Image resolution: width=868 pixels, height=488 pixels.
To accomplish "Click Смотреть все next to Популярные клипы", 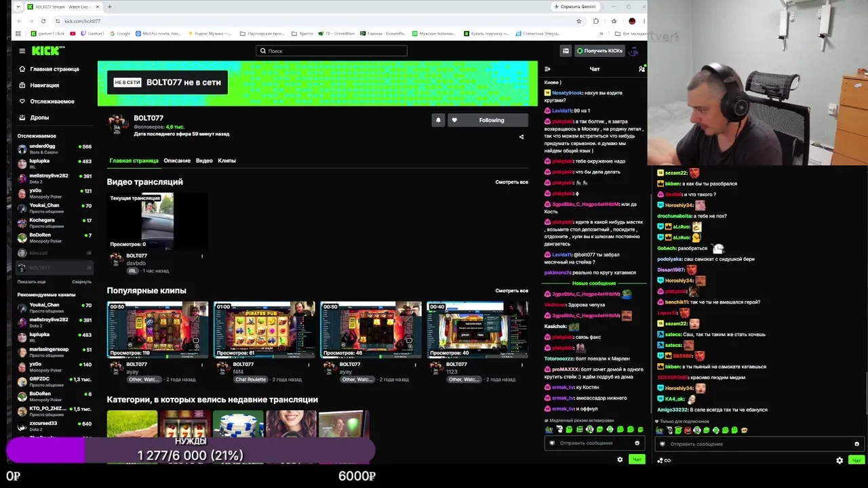I will 511,291.
